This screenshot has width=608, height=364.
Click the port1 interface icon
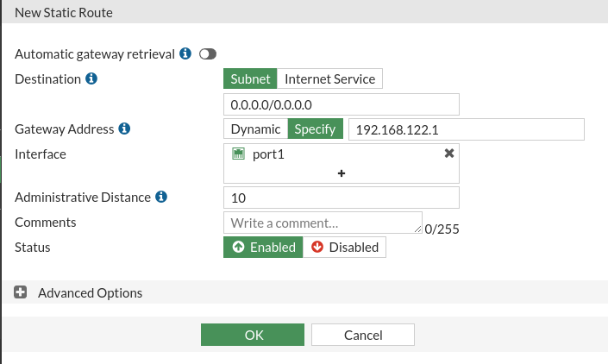tap(238, 154)
